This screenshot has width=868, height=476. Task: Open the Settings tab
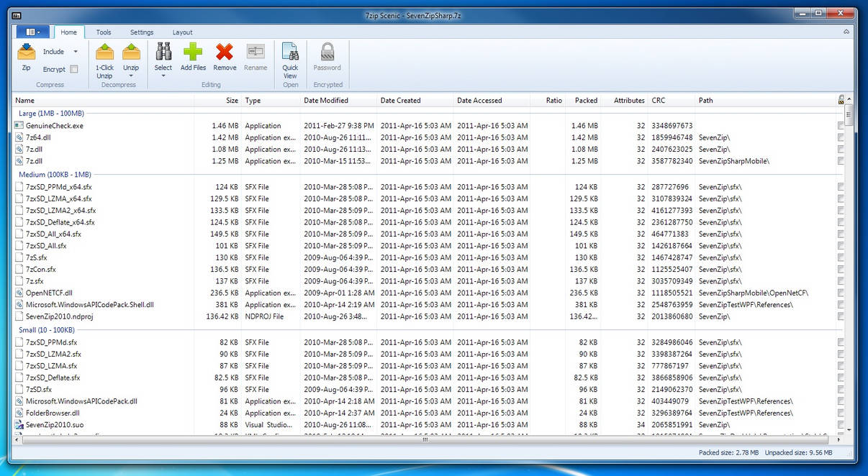tap(142, 32)
